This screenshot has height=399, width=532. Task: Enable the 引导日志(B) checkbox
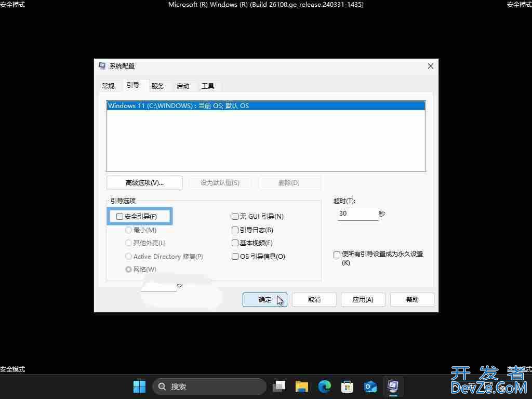[x=235, y=230]
